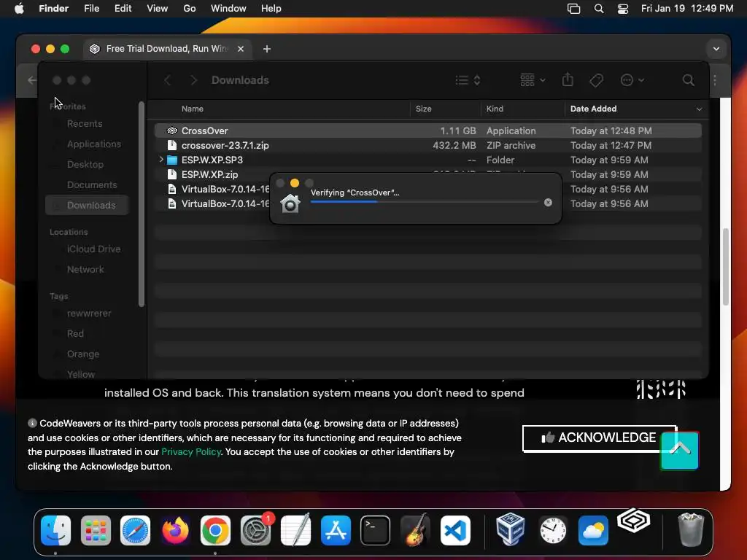This screenshot has height=560, width=747.
Task: Open the browser tab list chevron
Action: pyautogui.click(x=716, y=49)
